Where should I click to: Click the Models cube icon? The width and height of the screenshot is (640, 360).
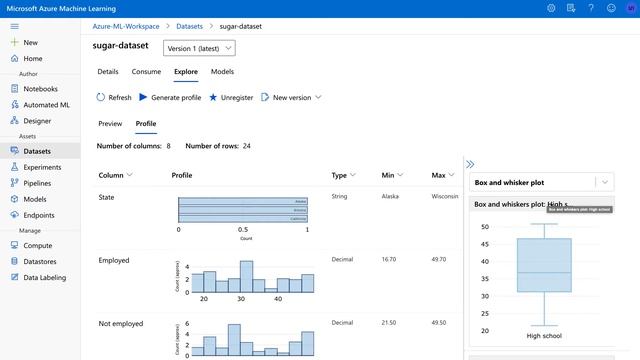coord(15,199)
